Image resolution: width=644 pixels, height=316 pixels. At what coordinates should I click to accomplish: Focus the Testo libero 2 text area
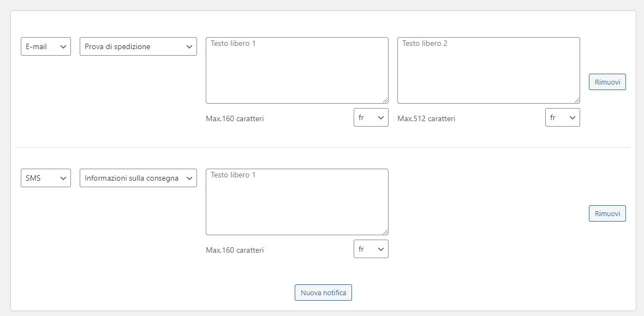click(x=488, y=70)
